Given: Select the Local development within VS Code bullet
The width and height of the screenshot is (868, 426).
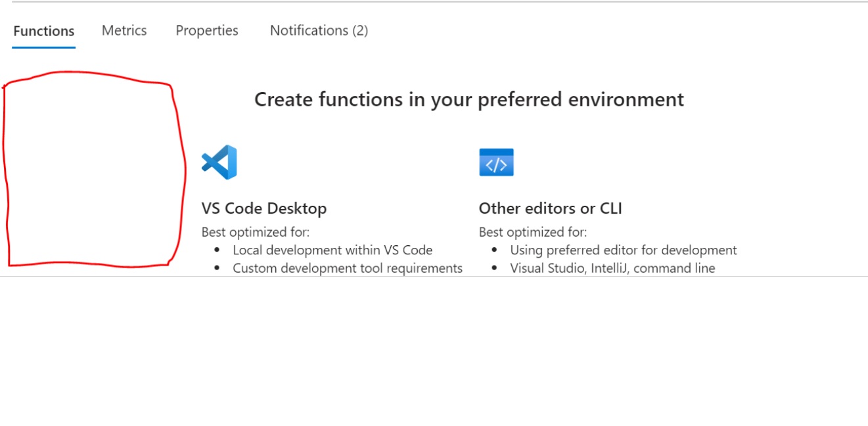Looking at the screenshot, I should [x=332, y=250].
